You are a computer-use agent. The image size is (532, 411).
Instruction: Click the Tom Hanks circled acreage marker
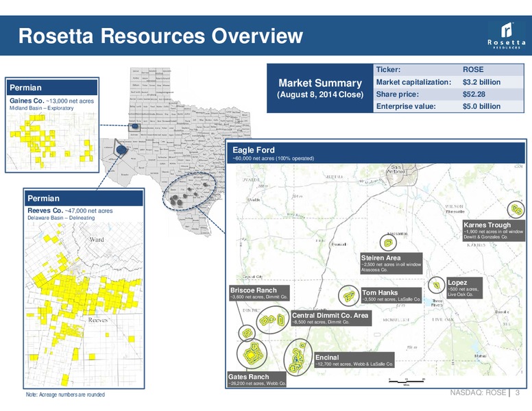(x=348, y=296)
